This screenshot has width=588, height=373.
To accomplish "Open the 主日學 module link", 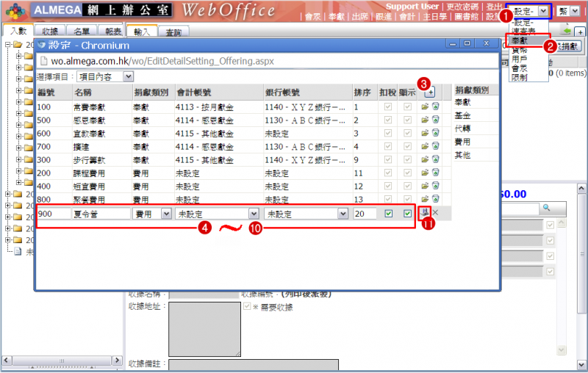I will point(435,16).
